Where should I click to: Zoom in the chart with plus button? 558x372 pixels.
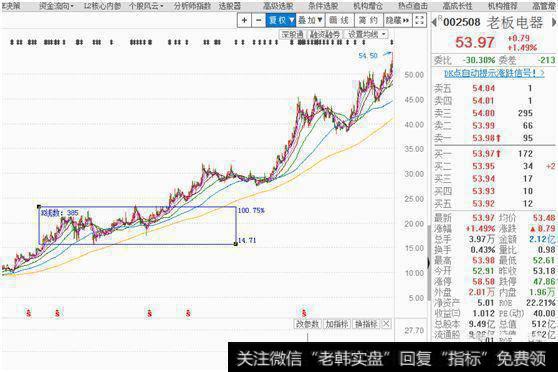tap(244, 21)
